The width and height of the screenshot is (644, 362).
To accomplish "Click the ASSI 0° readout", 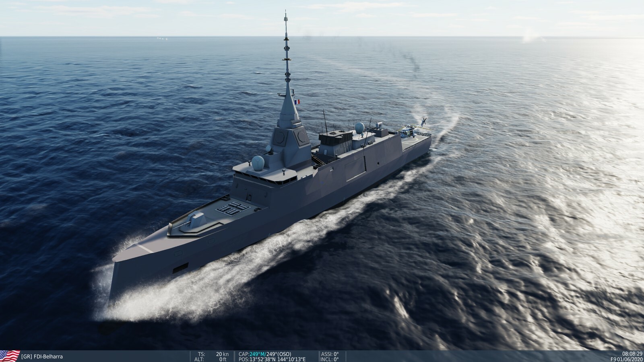I will point(330,354).
